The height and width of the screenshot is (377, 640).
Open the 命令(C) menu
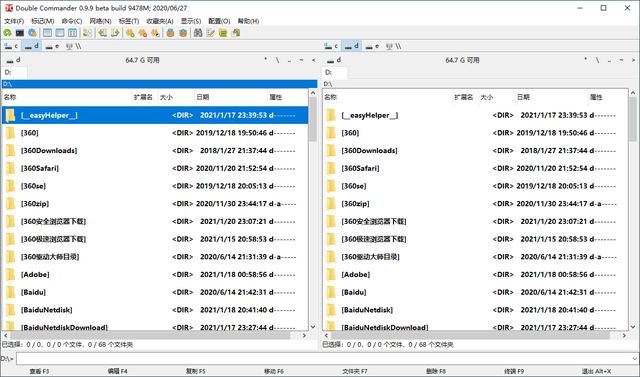tap(72, 21)
